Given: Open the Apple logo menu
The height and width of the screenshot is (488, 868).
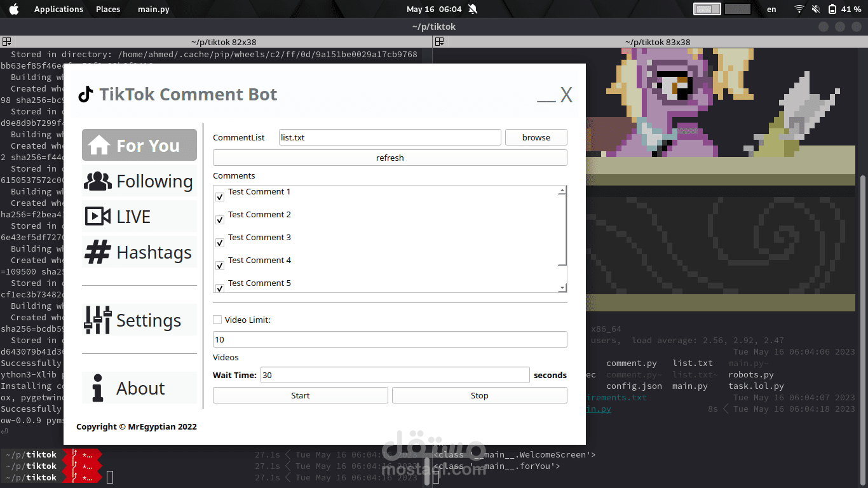Looking at the screenshot, I should 14,9.
